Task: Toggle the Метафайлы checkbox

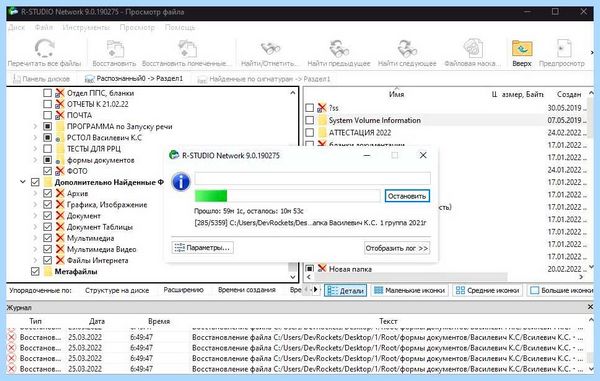Action: point(35,271)
